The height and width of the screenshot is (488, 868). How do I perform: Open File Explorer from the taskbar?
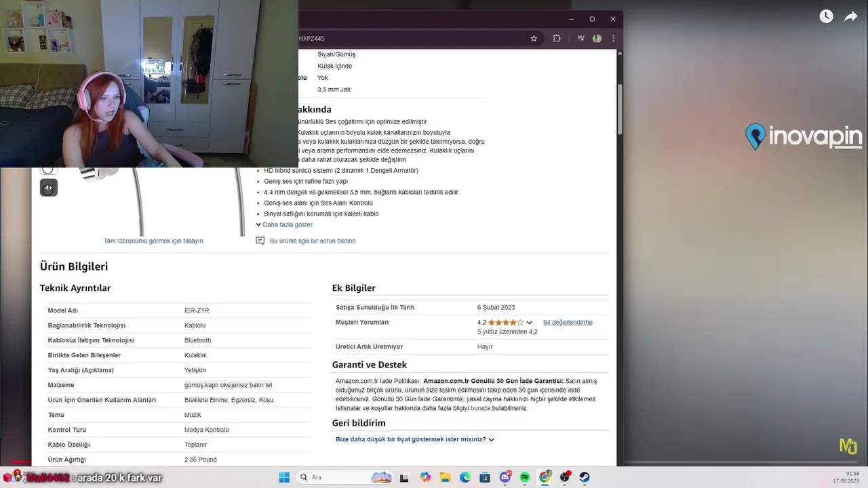click(446, 477)
